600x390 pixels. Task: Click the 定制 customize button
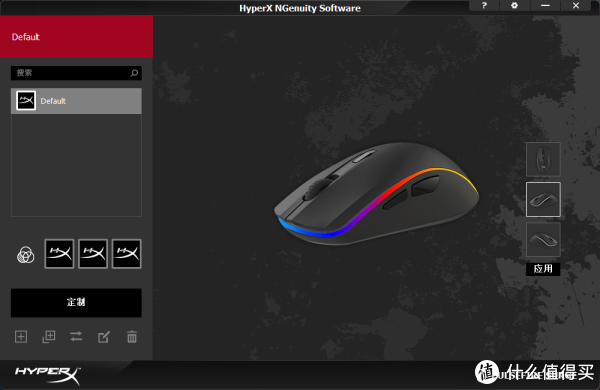76,302
